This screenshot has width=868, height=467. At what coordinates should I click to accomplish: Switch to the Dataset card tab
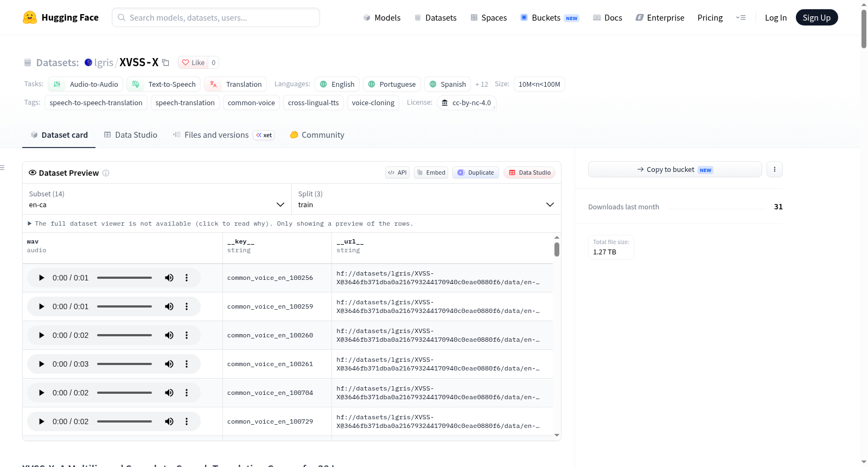(x=59, y=135)
